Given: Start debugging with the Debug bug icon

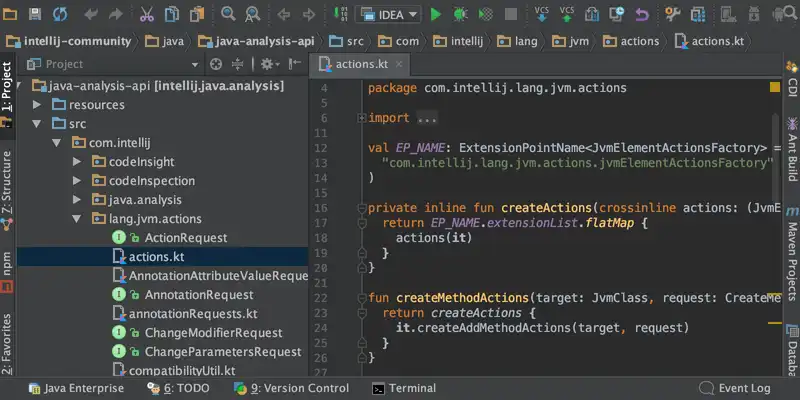Looking at the screenshot, I should pos(460,14).
